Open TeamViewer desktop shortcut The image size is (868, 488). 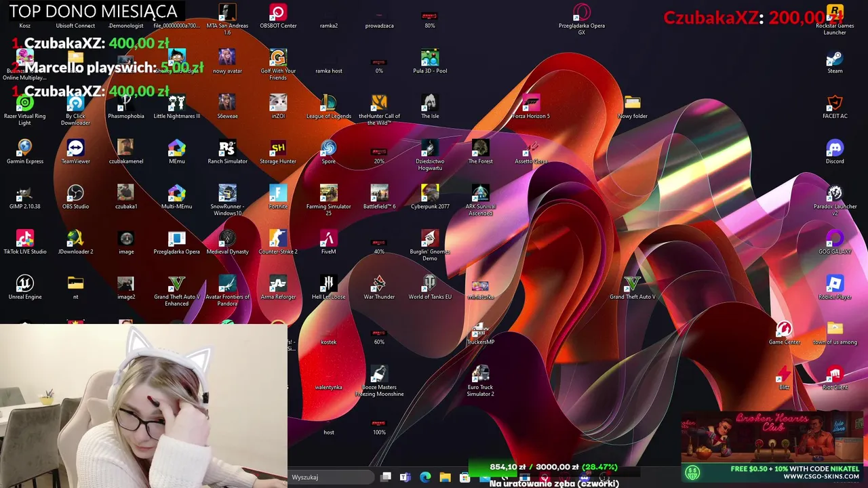click(75, 148)
